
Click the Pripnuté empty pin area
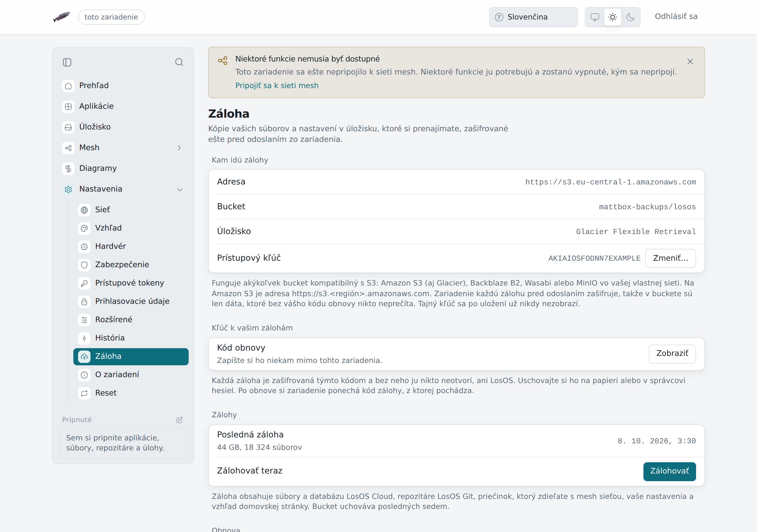coord(123,443)
